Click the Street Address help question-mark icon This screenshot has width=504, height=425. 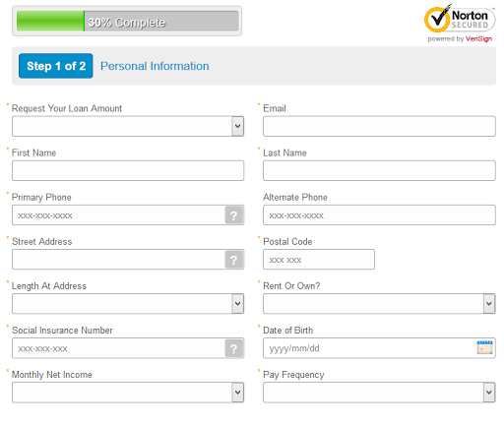pos(233,260)
